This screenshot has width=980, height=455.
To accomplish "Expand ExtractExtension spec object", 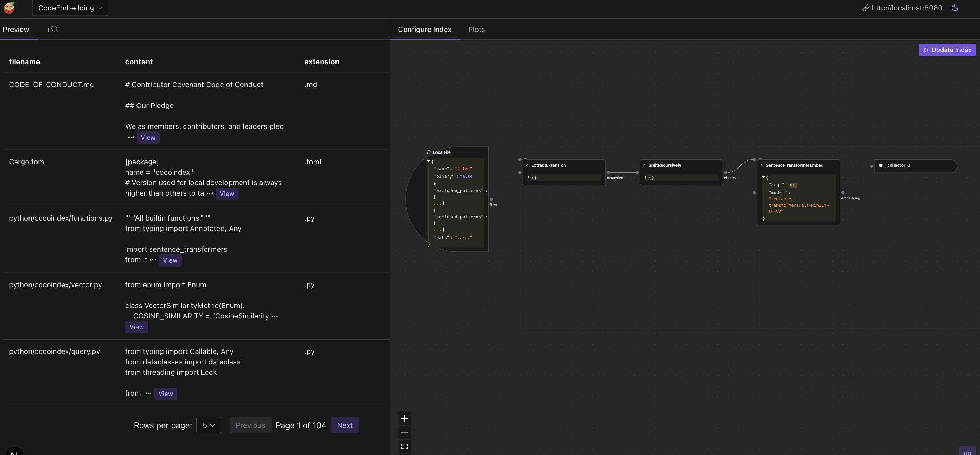I will click(x=529, y=177).
